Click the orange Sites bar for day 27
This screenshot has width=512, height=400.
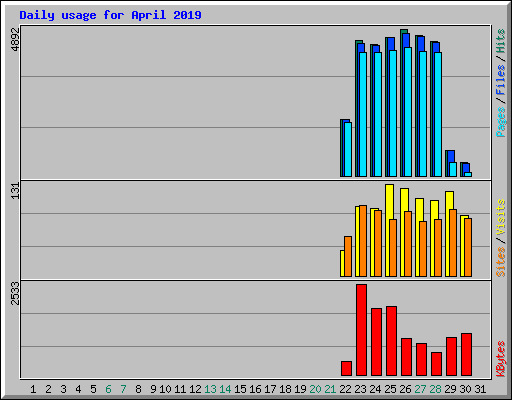(423, 249)
